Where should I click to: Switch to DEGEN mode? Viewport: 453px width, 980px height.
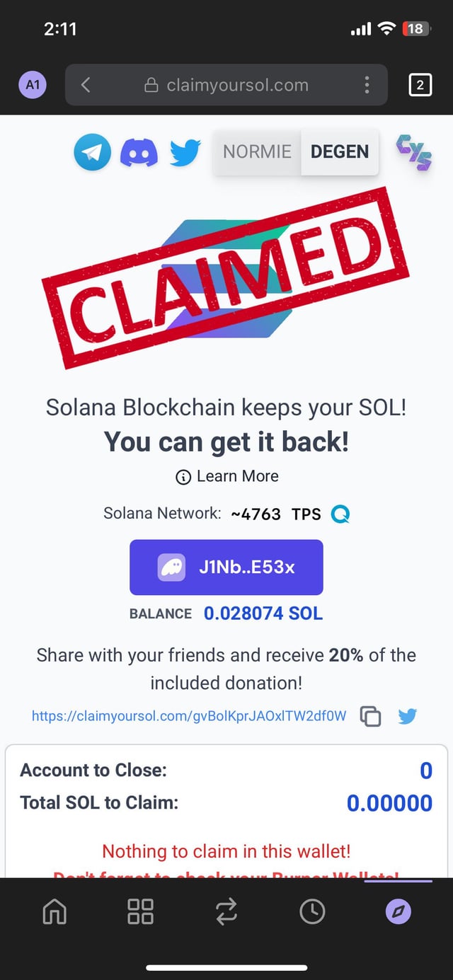(x=340, y=151)
